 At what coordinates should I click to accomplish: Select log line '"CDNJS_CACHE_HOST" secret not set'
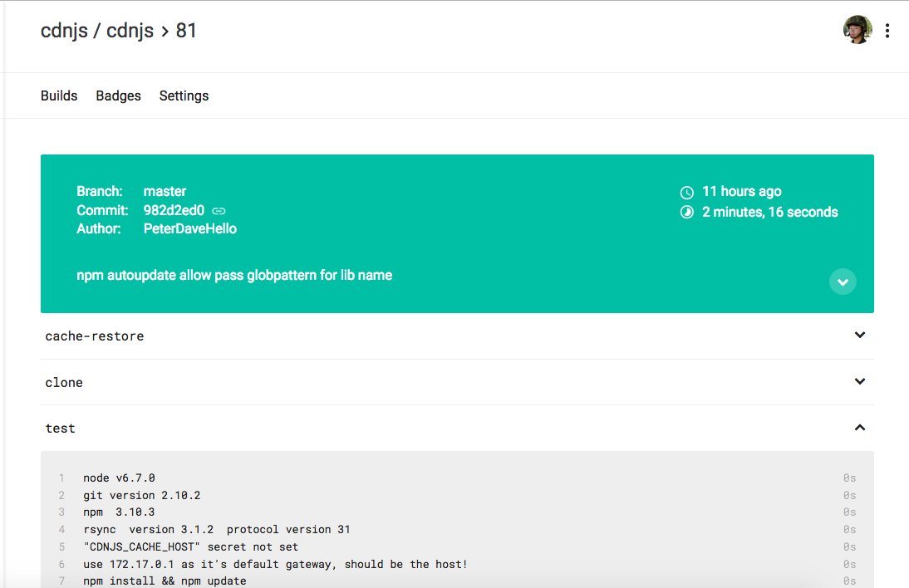click(x=191, y=546)
